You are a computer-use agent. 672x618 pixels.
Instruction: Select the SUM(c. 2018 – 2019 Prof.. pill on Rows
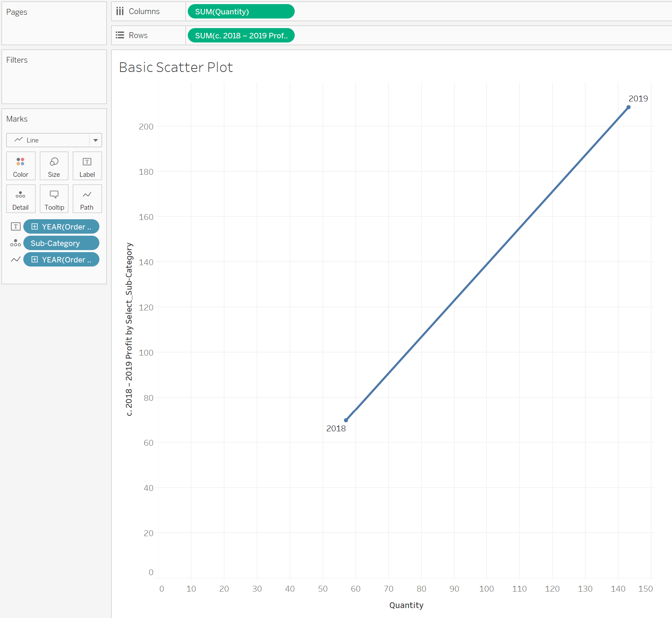241,35
